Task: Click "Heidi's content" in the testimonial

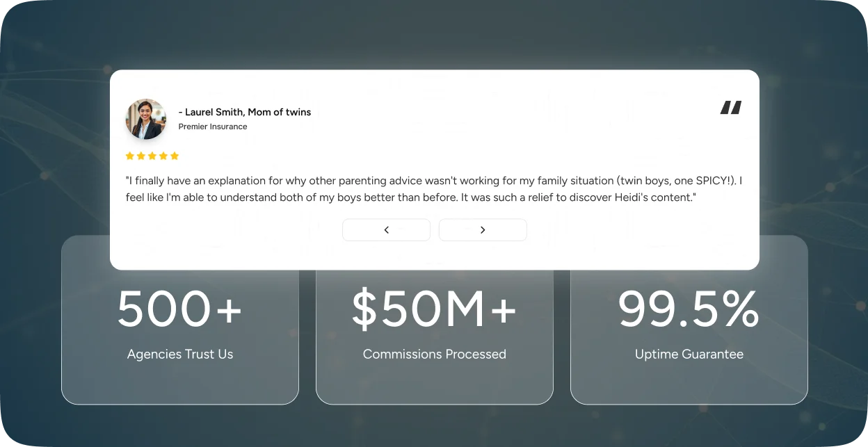Action: pos(652,197)
